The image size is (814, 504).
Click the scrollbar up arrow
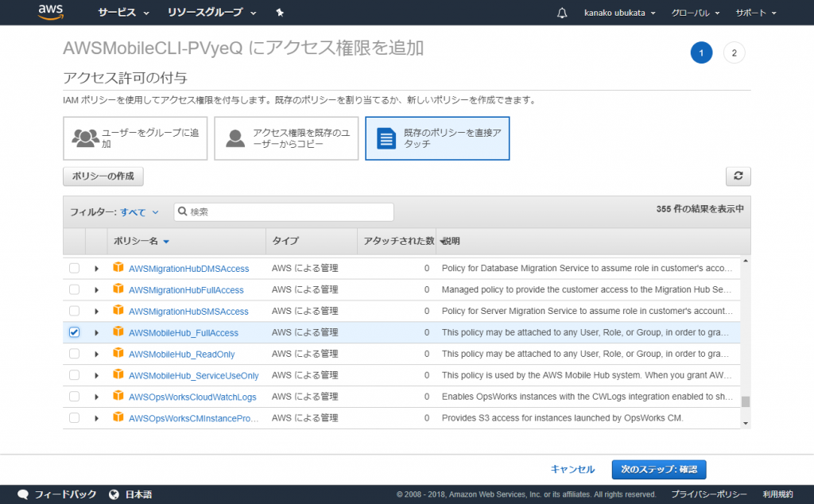tap(746, 261)
